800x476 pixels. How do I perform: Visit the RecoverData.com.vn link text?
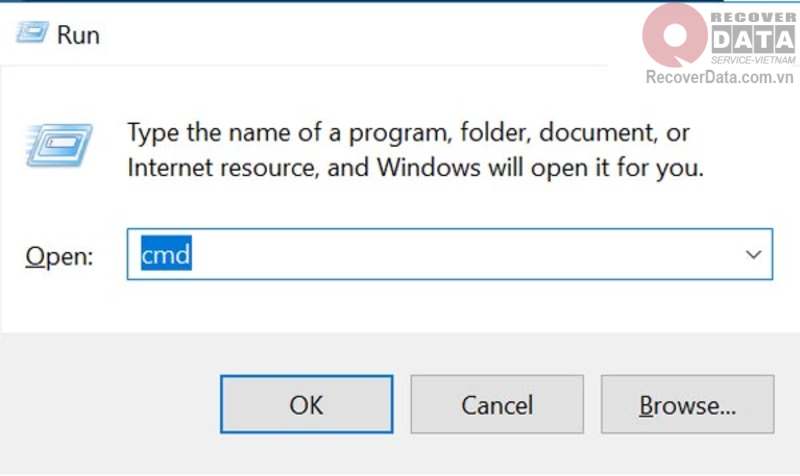pos(720,77)
